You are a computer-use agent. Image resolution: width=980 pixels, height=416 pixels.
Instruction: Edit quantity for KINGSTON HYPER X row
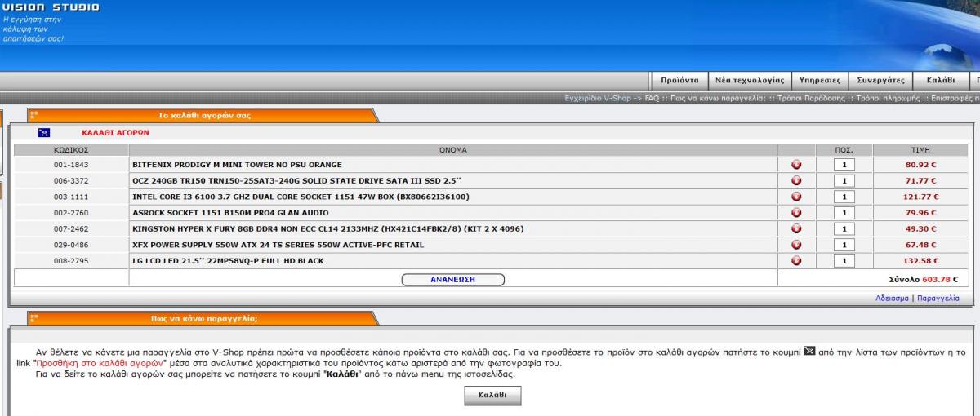tap(844, 229)
